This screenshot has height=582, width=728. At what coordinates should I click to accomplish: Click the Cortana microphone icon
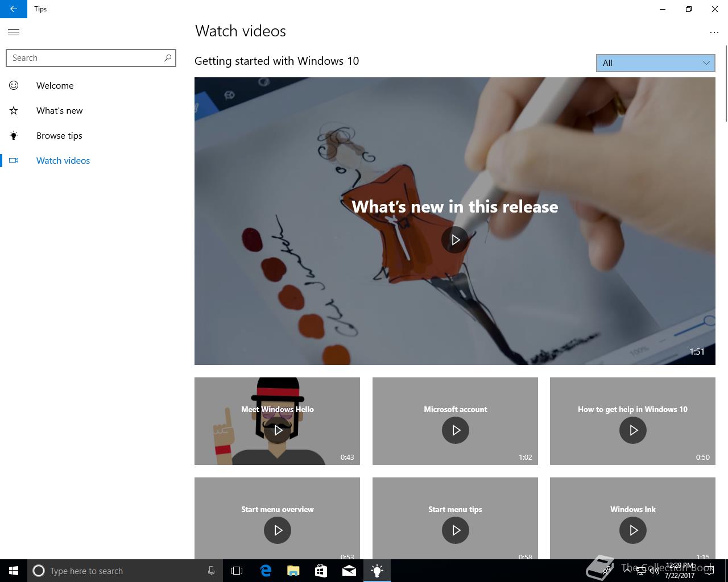click(211, 571)
